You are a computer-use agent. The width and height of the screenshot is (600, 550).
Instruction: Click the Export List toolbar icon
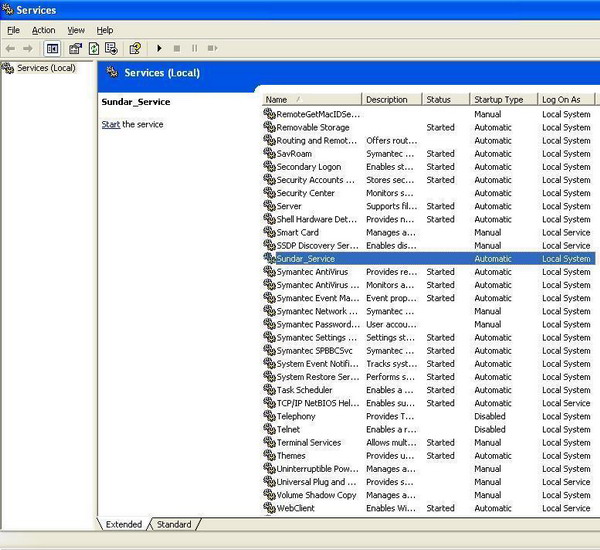tap(111, 49)
